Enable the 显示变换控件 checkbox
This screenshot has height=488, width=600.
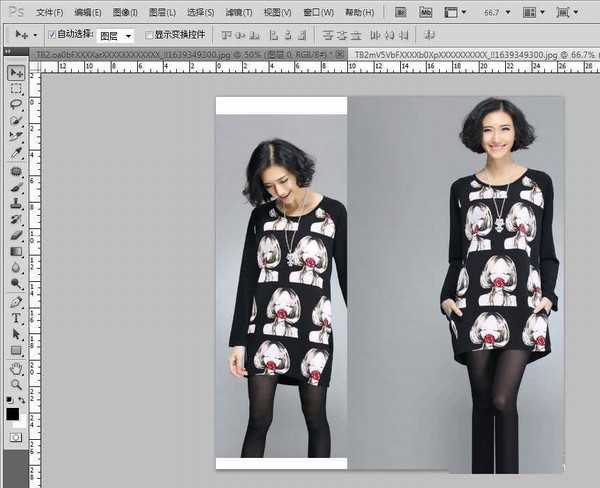tap(150, 34)
